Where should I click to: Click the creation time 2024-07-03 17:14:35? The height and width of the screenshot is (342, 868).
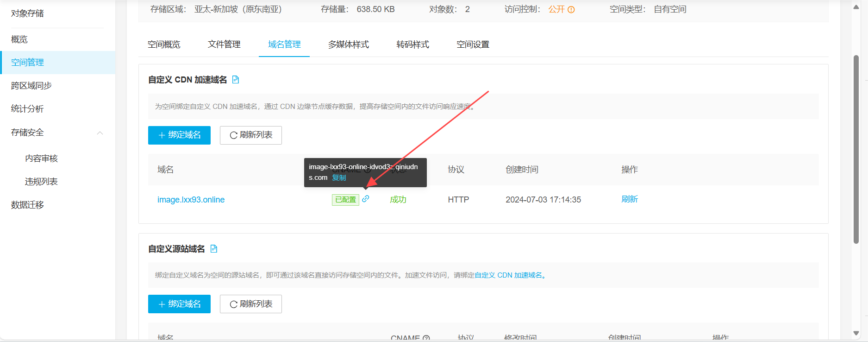543,200
